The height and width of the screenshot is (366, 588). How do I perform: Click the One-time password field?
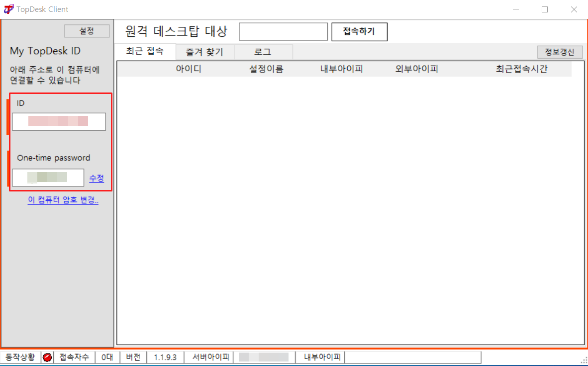[x=48, y=178]
